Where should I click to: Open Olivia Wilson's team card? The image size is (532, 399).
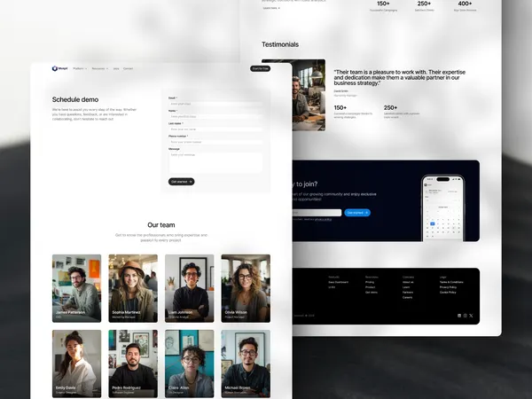[x=246, y=288]
